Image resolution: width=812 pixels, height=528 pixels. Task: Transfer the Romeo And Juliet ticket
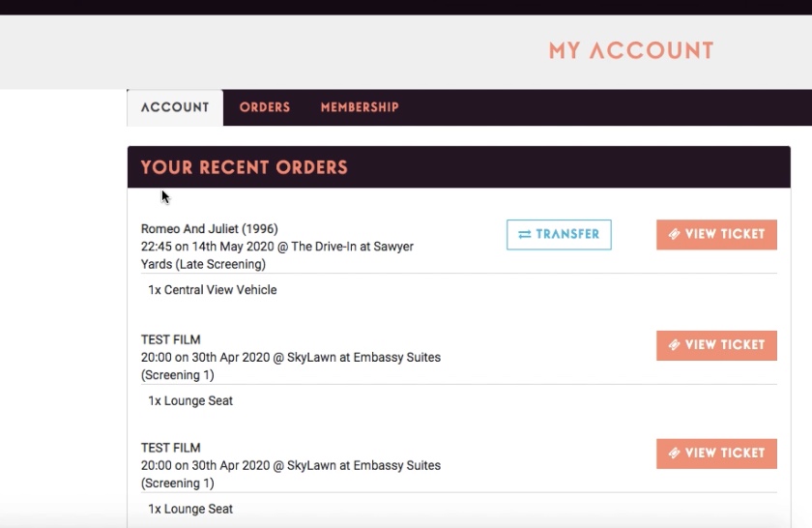click(x=559, y=235)
